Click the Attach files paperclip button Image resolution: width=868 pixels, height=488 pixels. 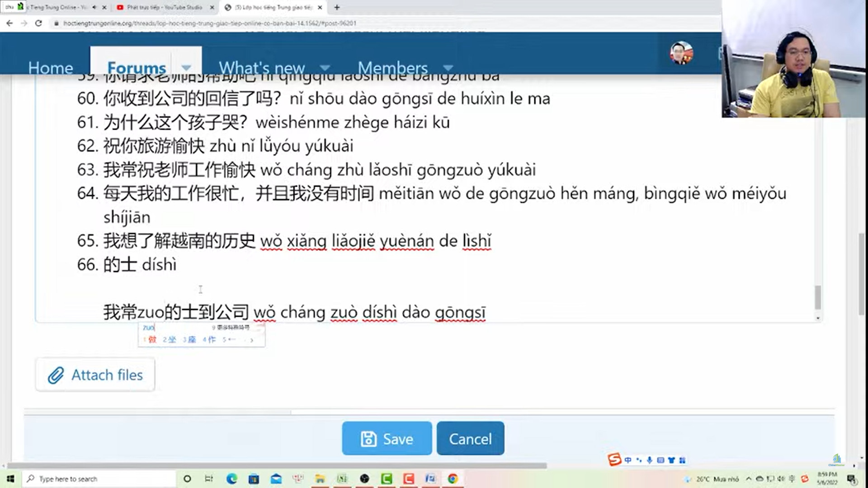(95, 375)
